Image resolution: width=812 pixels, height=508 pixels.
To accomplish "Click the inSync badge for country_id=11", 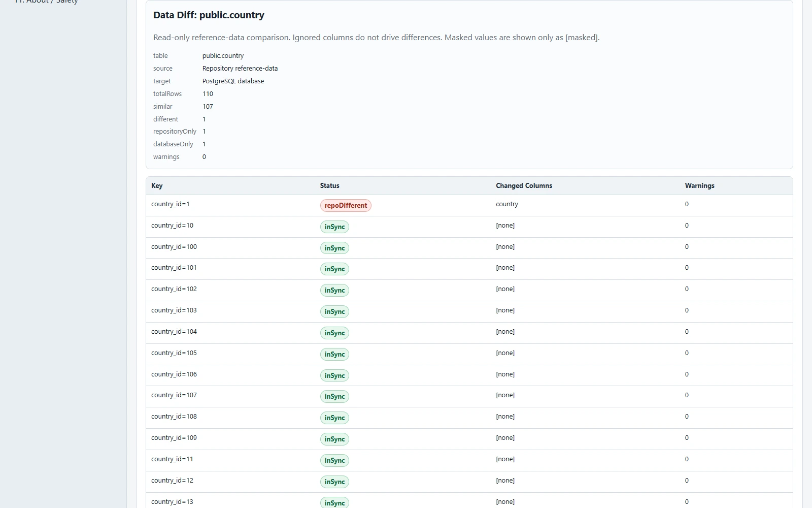I will click(334, 461).
